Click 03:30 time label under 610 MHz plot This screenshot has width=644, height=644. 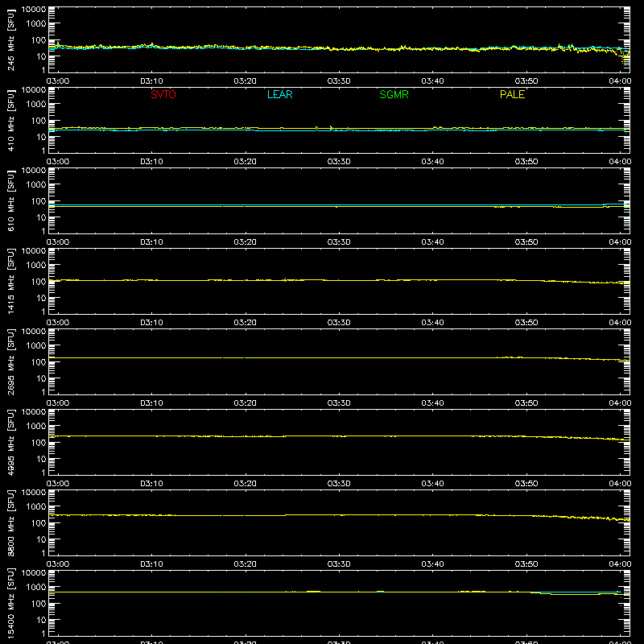(x=339, y=242)
